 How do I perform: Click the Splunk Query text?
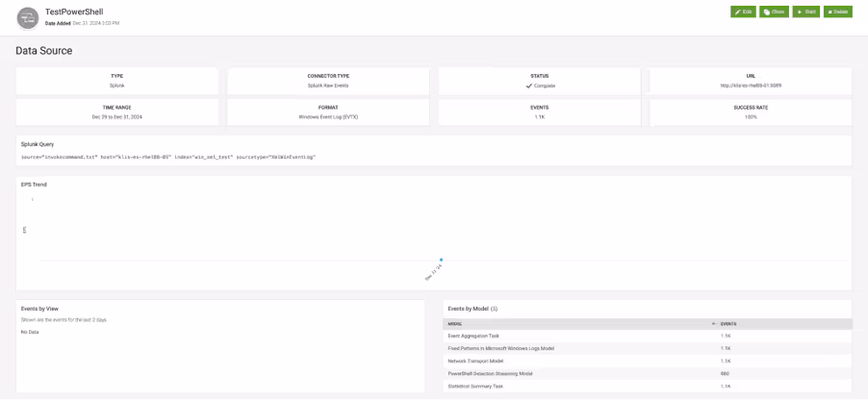[168, 156]
